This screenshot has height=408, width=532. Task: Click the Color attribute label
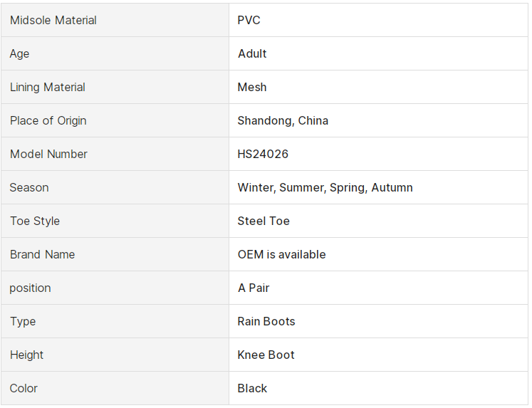(x=24, y=388)
